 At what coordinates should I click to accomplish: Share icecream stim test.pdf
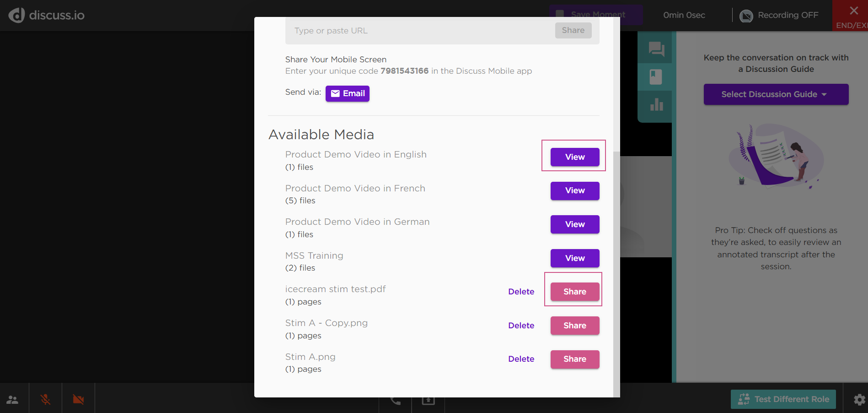tap(574, 292)
